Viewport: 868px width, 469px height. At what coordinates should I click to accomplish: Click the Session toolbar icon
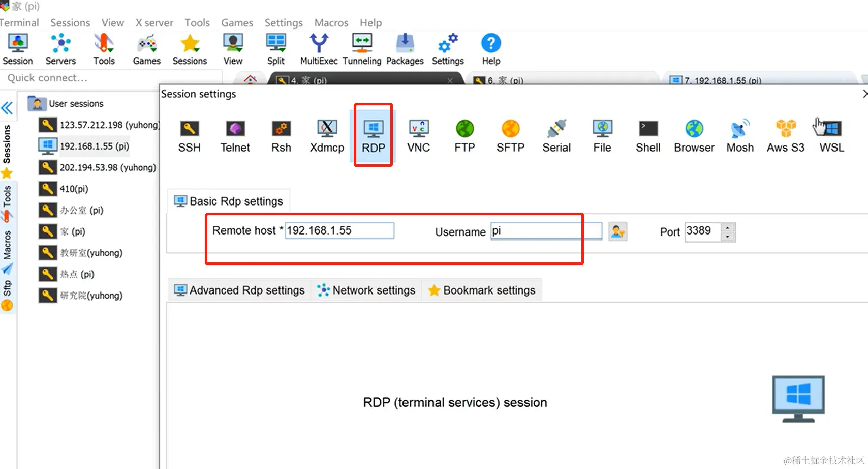(x=18, y=49)
